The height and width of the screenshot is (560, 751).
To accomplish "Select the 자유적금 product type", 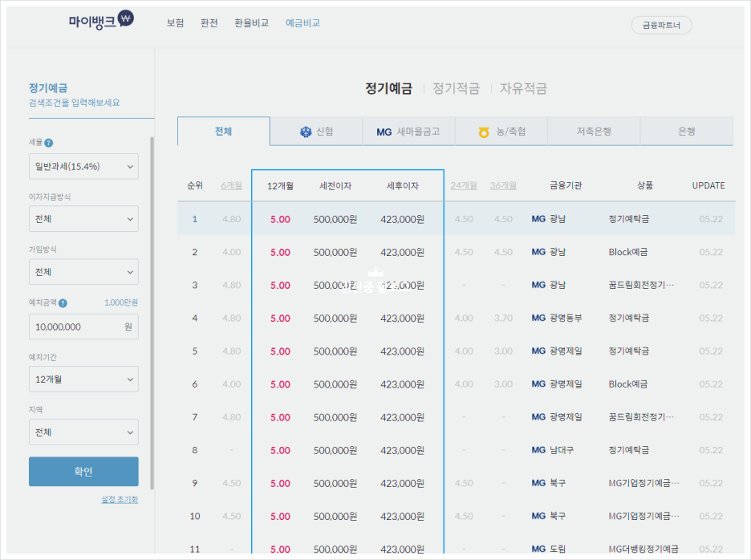I will [x=523, y=88].
